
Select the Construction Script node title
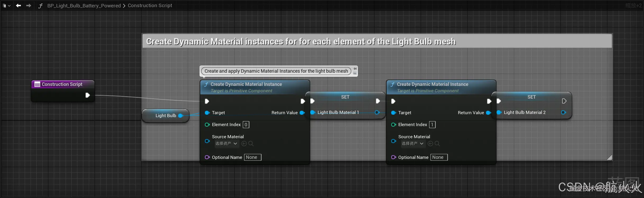tap(62, 84)
